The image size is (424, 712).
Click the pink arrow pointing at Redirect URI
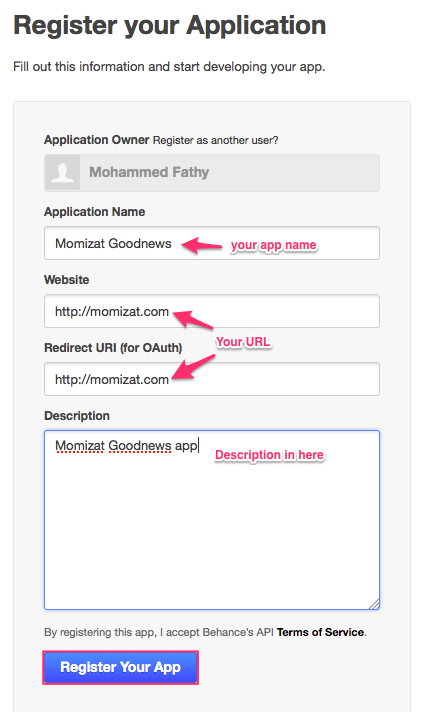point(193,368)
